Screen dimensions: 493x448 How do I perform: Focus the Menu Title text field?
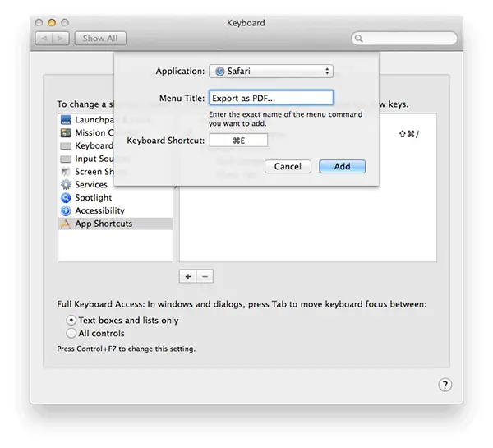tap(271, 98)
